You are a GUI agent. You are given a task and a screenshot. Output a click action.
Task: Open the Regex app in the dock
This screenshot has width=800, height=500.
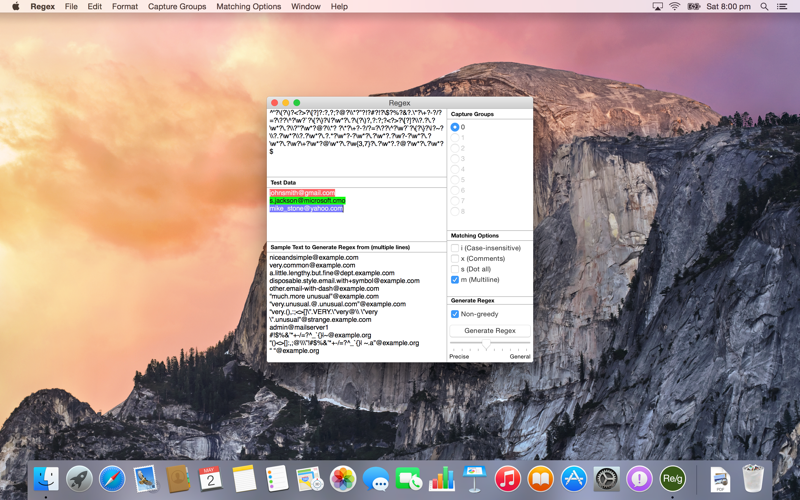[x=672, y=479]
